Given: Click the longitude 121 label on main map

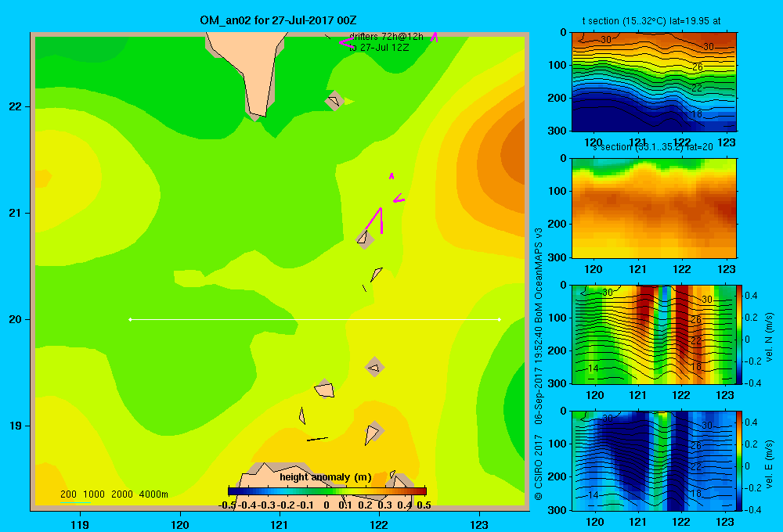Looking at the screenshot, I should pyautogui.click(x=280, y=524).
